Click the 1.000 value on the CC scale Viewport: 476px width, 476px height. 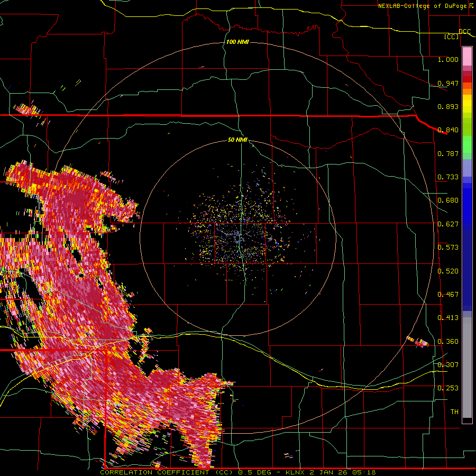448,59
